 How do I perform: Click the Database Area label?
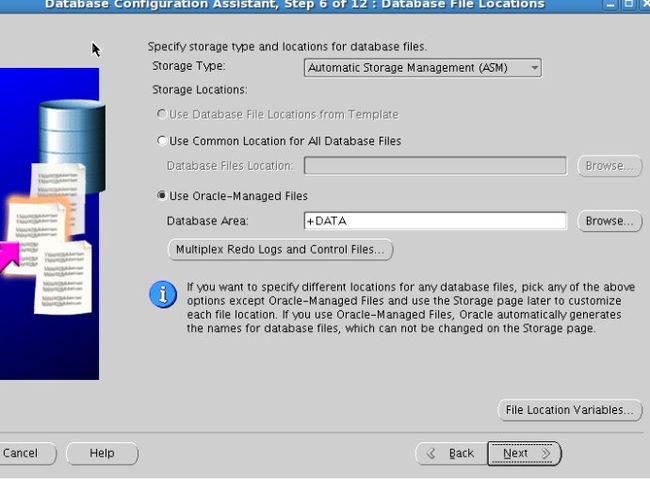(x=207, y=221)
